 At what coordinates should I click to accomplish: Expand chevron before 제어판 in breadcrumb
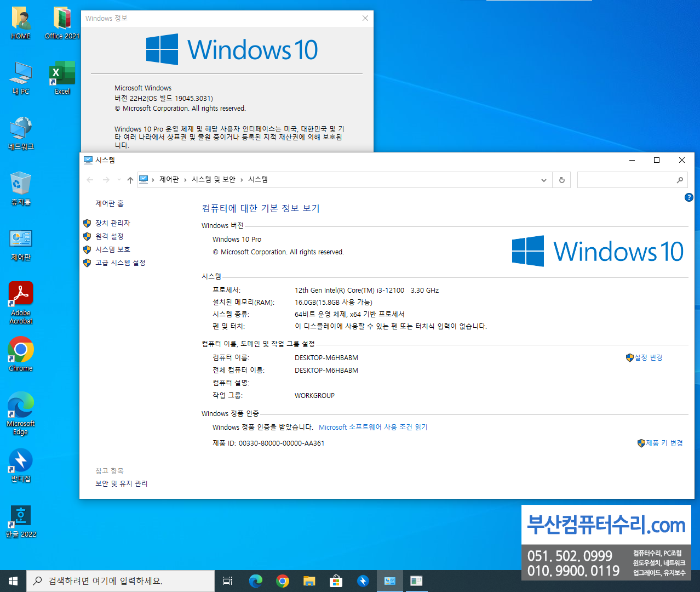[153, 180]
